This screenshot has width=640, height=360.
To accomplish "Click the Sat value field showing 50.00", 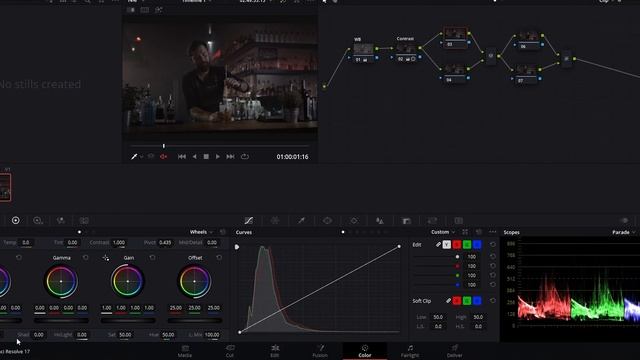I will tap(125, 335).
